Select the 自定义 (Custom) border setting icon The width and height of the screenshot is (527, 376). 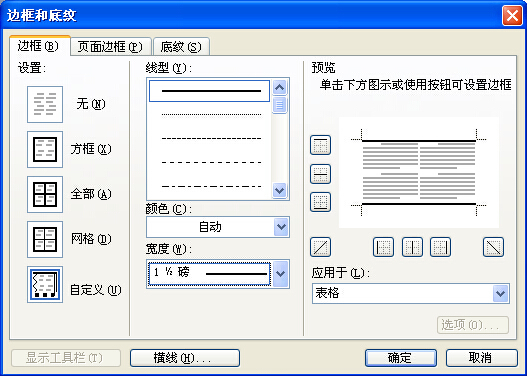[45, 284]
